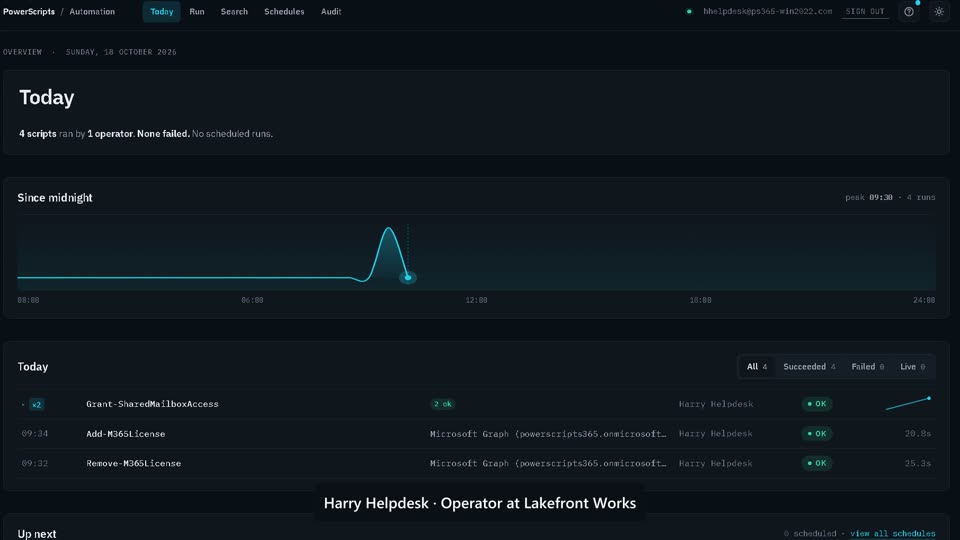
Task: Switch to the Today tab
Action: click(x=162, y=12)
